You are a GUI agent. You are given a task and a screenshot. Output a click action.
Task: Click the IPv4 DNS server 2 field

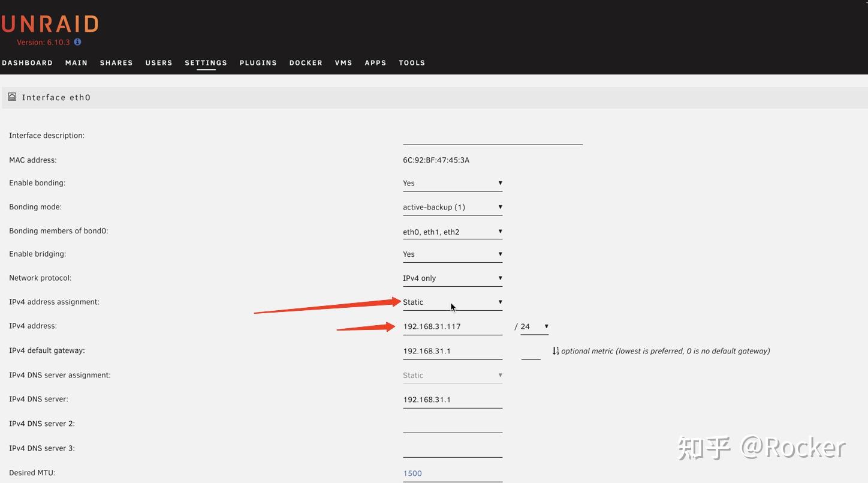[x=453, y=425]
